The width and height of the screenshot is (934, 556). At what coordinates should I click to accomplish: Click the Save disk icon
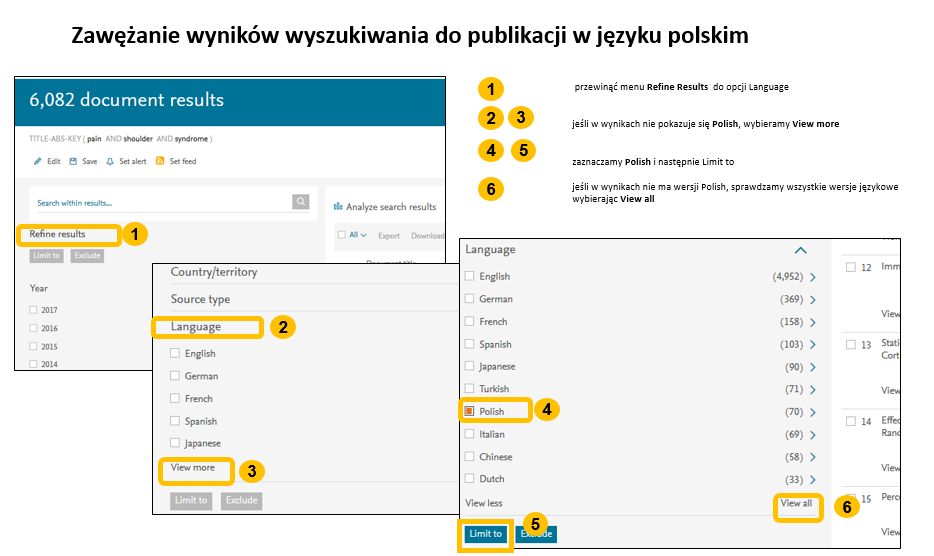[x=73, y=161]
